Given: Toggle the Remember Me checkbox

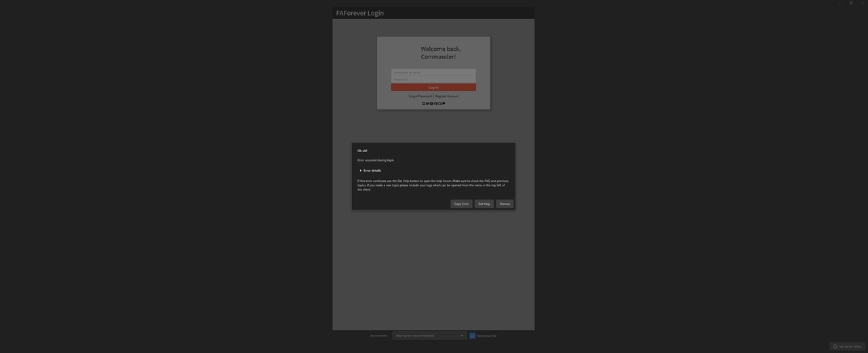Looking at the screenshot, I should 473,335.
